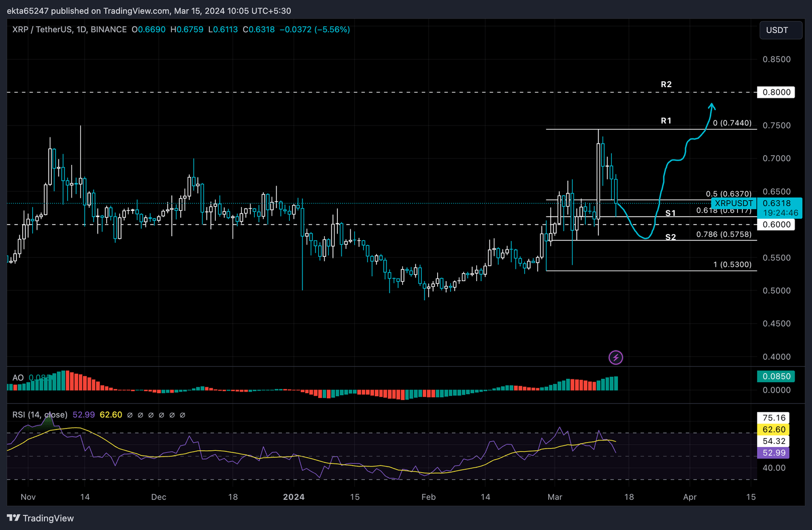Click the TradingView wordmark next to the logo
Screen dimensions: 812x530
(49, 518)
